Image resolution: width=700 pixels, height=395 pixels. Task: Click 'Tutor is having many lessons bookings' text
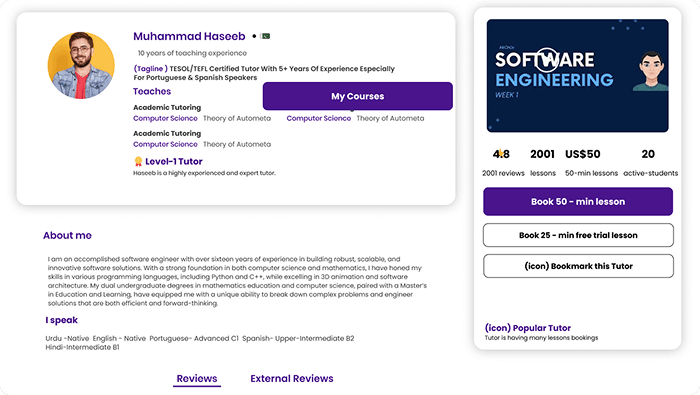(x=541, y=338)
